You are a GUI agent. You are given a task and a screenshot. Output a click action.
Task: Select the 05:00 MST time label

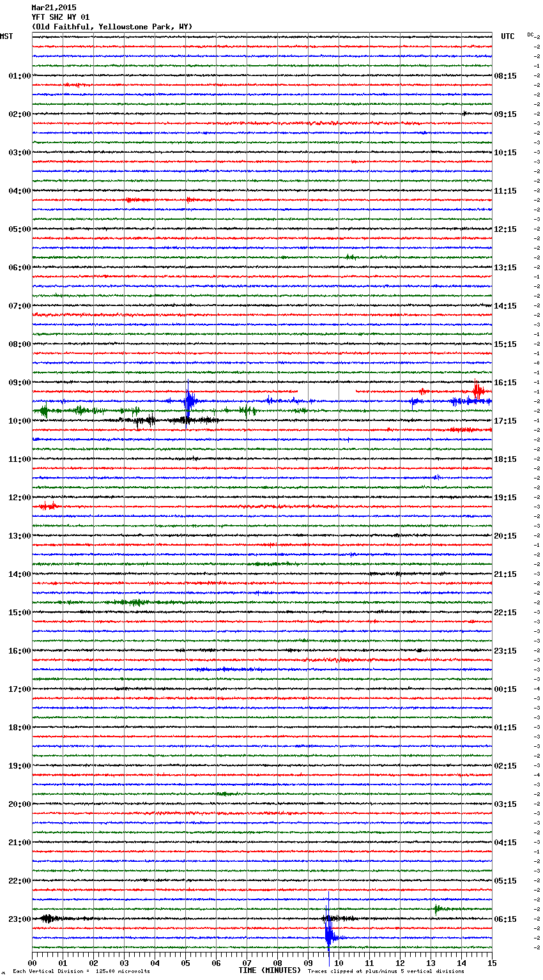20,229
